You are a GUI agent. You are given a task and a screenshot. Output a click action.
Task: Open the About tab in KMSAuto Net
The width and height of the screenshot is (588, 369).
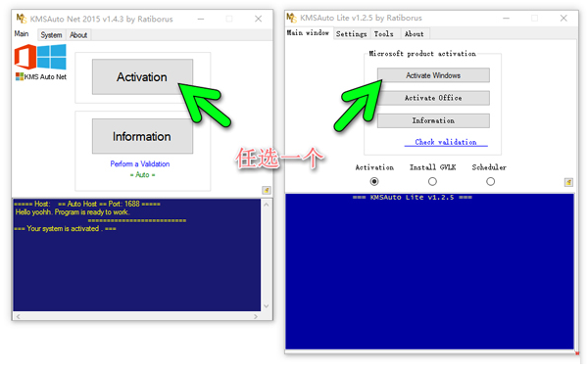(x=78, y=35)
